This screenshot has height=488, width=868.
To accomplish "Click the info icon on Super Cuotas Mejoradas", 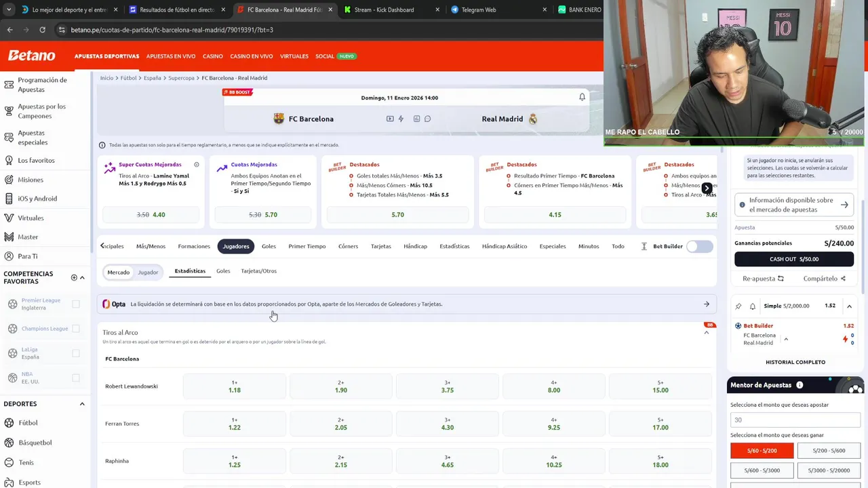I will click(197, 165).
